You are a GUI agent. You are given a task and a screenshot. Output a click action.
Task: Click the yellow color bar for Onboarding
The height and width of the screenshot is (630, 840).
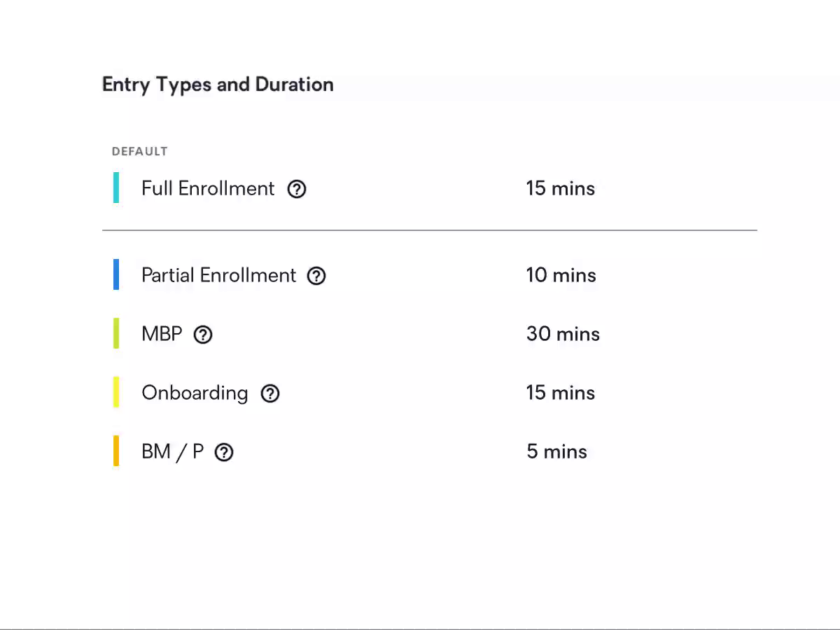[x=116, y=392]
